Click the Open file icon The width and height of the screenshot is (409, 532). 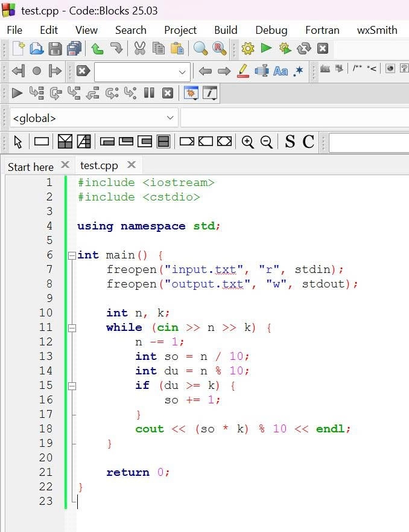coord(37,48)
